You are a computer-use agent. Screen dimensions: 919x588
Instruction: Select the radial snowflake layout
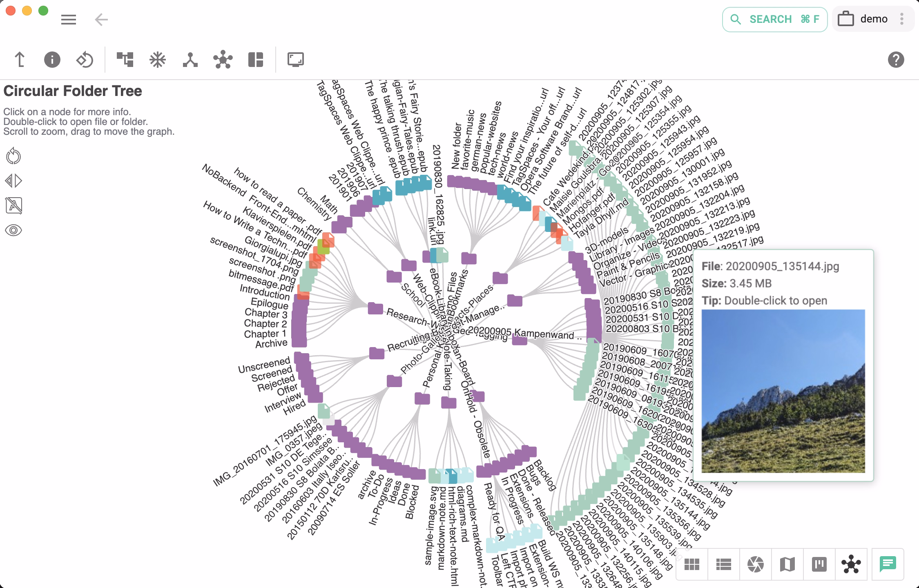click(x=157, y=59)
